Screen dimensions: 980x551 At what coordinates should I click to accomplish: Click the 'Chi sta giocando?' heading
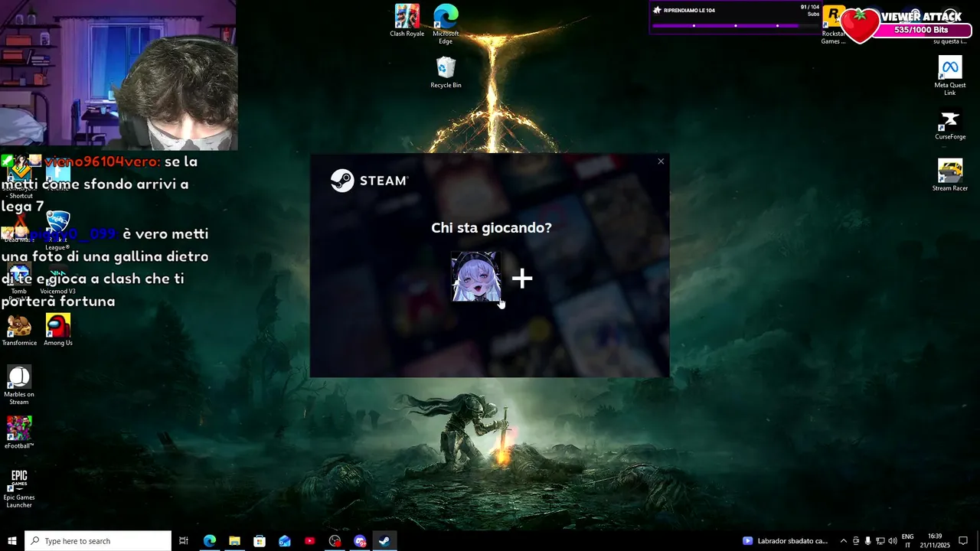coord(492,227)
